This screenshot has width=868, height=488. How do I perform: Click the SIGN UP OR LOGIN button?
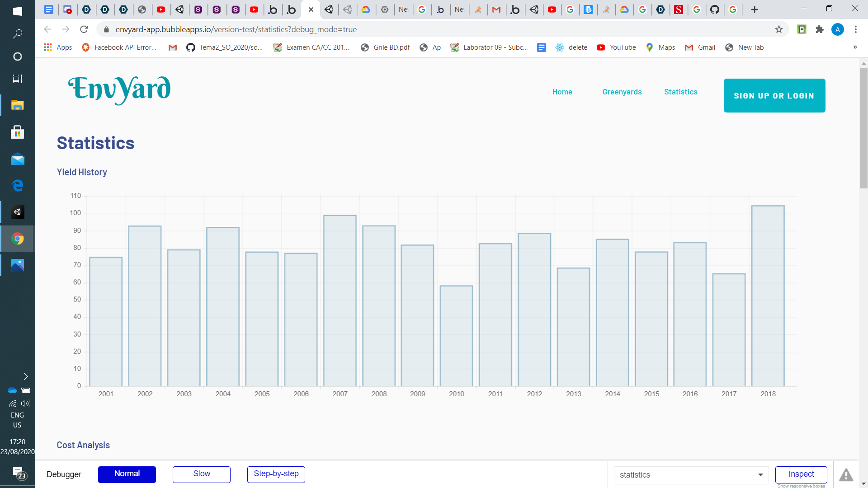pyautogui.click(x=774, y=96)
